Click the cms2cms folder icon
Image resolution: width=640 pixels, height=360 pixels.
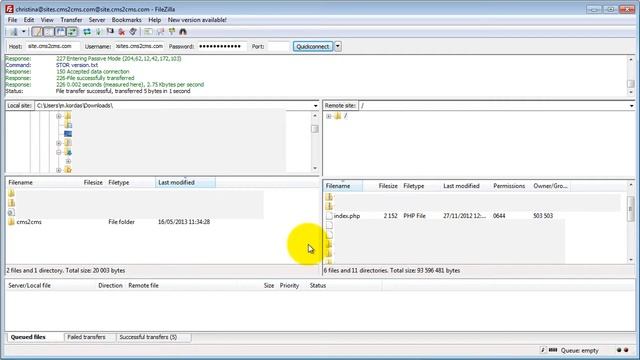(11, 222)
